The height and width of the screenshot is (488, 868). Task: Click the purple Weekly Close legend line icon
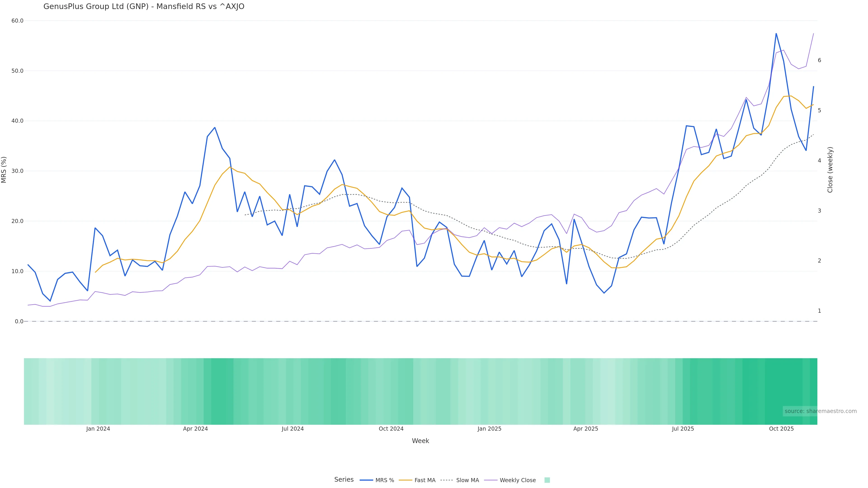(491, 480)
